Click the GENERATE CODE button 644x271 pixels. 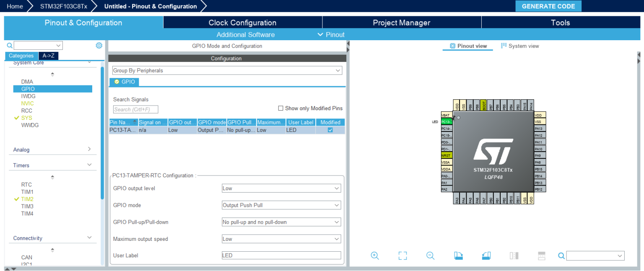pyautogui.click(x=548, y=6)
